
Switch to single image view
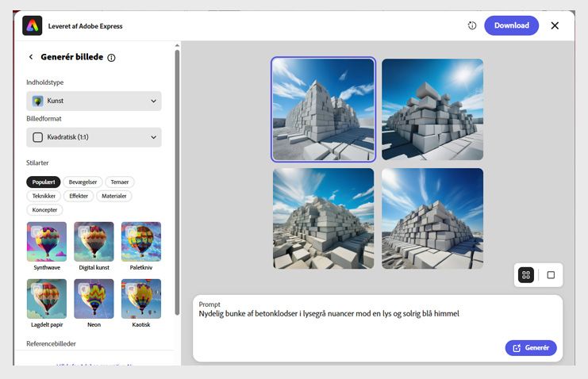pyautogui.click(x=551, y=275)
